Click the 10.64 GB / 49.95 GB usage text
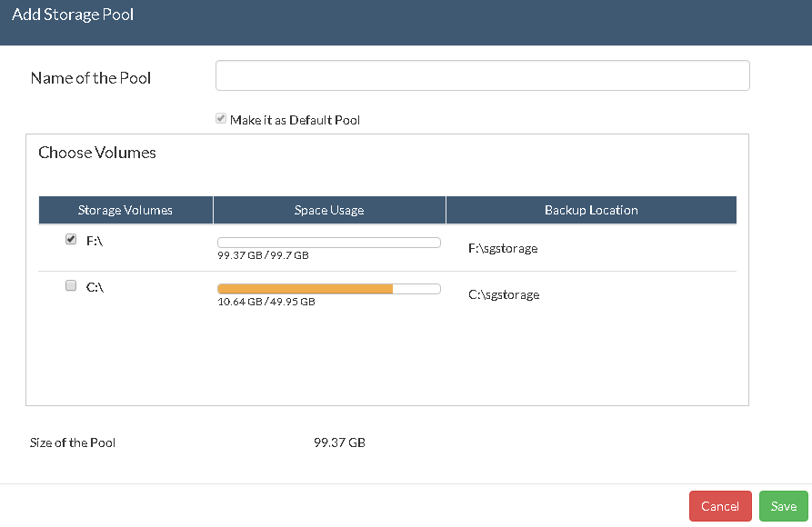This screenshot has height=527, width=812. (x=266, y=302)
